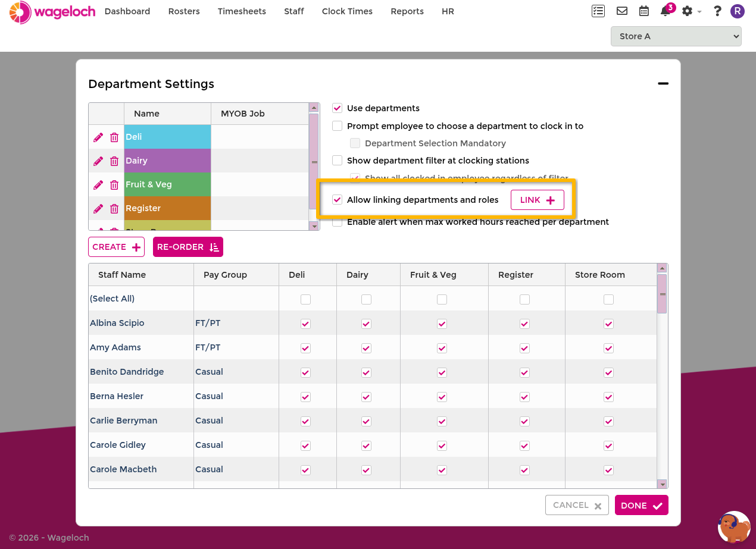Click the help question mark icon

tap(717, 11)
